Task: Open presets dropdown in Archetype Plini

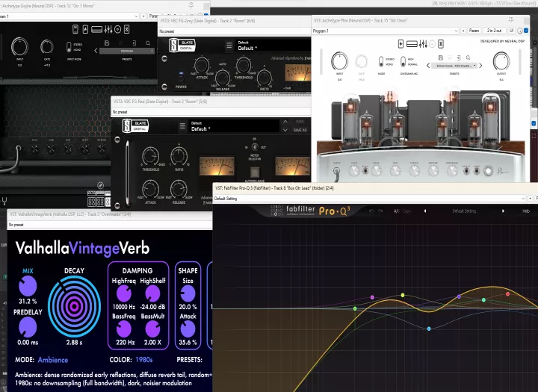Action: pos(454,66)
